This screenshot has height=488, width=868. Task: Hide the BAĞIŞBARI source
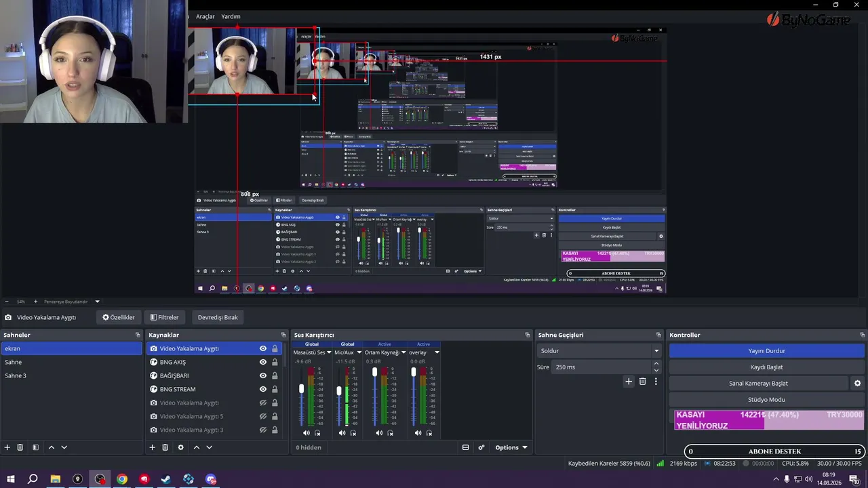pyautogui.click(x=263, y=375)
